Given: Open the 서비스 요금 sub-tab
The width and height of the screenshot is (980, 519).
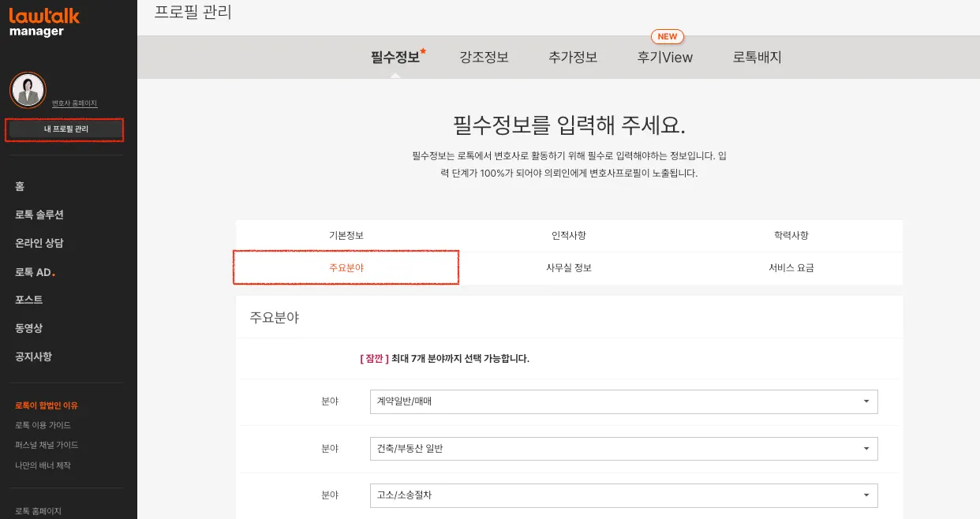Looking at the screenshot, I should (791, 268).
